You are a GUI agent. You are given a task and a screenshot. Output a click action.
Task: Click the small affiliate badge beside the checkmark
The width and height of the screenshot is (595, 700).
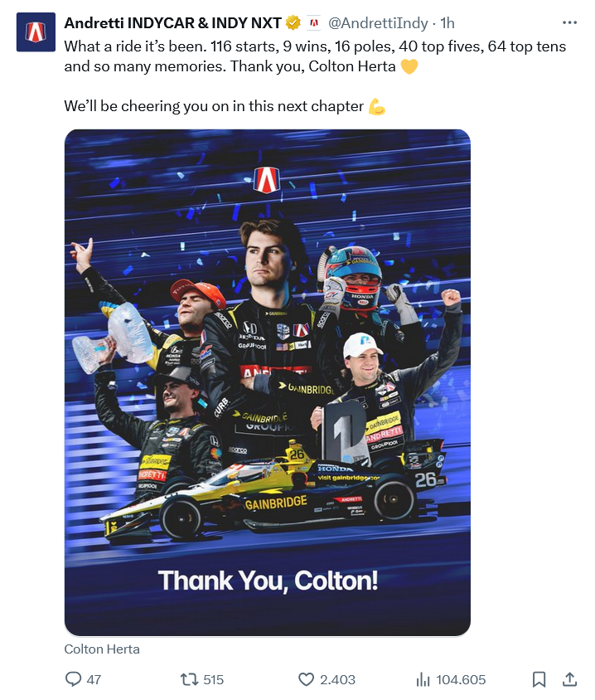(x=314, y=23)
